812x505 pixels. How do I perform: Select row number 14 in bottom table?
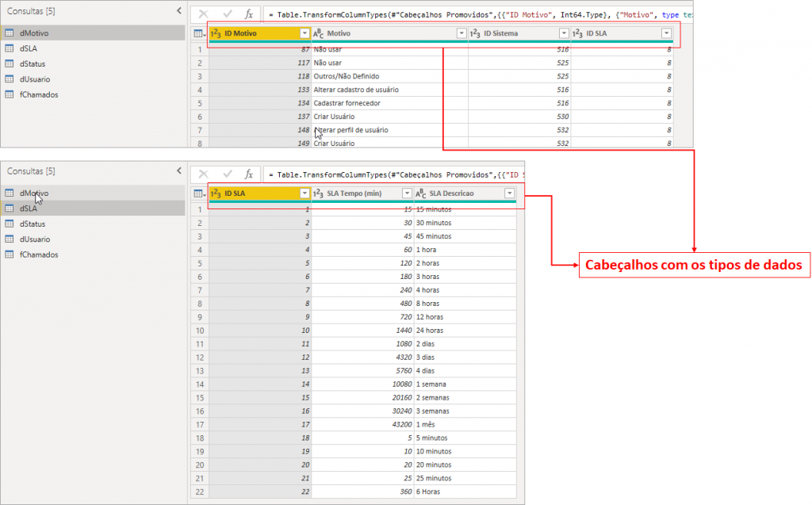[200, 384]
